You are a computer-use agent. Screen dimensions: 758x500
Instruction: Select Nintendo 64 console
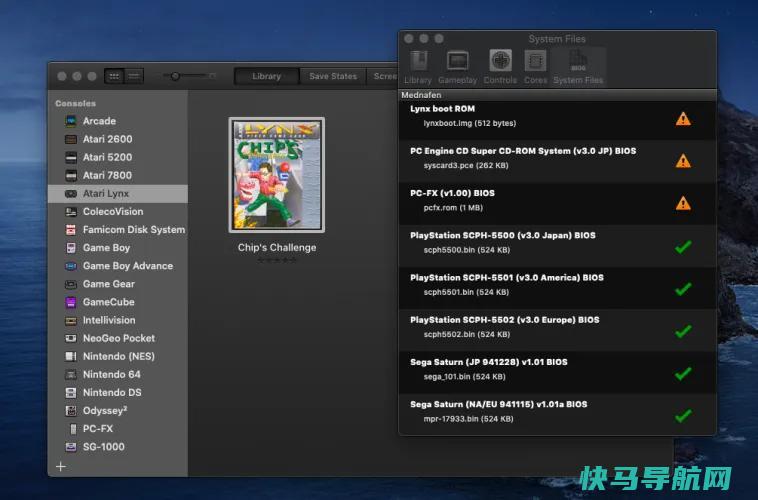(x=117, y=374)
